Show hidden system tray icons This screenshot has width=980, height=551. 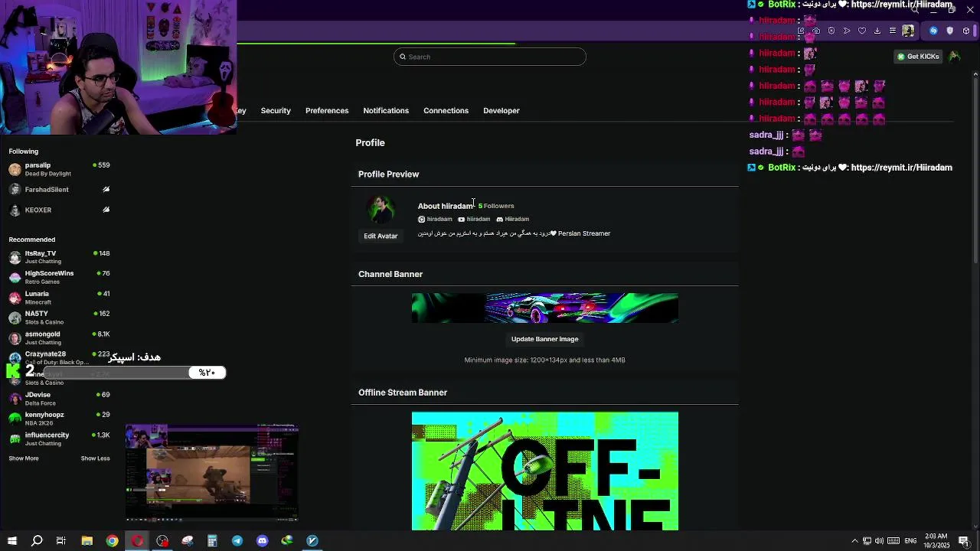point(854,541)
